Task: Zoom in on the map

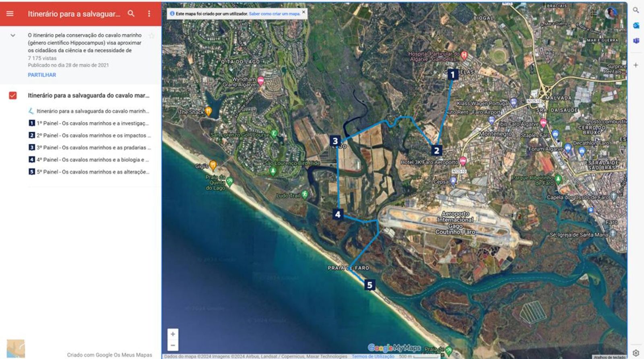Action: [173, 334]
